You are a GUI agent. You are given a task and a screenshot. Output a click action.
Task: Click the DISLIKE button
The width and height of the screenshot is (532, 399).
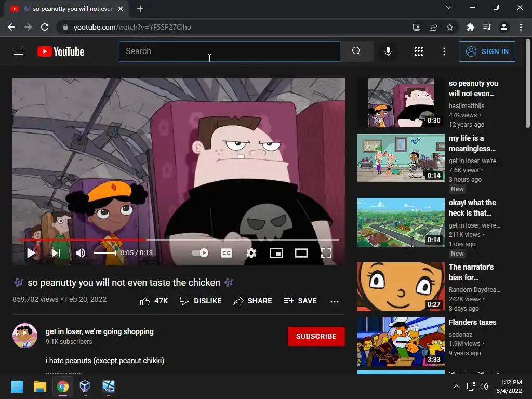pos(201,301)
